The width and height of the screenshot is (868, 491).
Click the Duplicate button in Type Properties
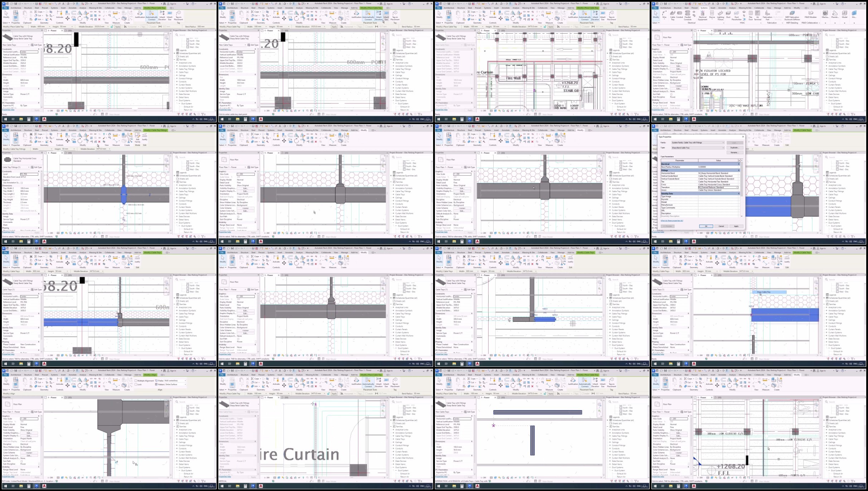(735, 148)
